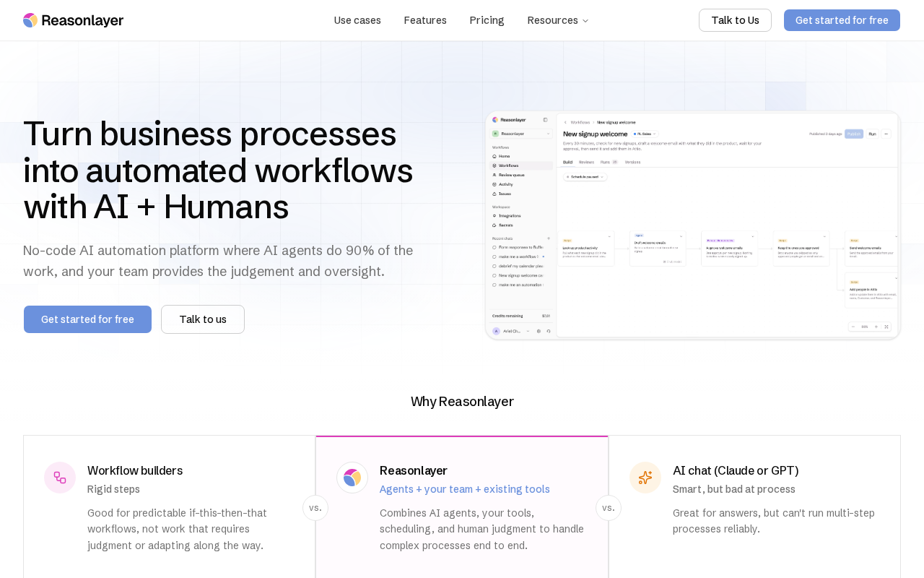Screen dimensions: 924x578
Task: Switch to the Runs tab in preview
Action: [609, 162]
